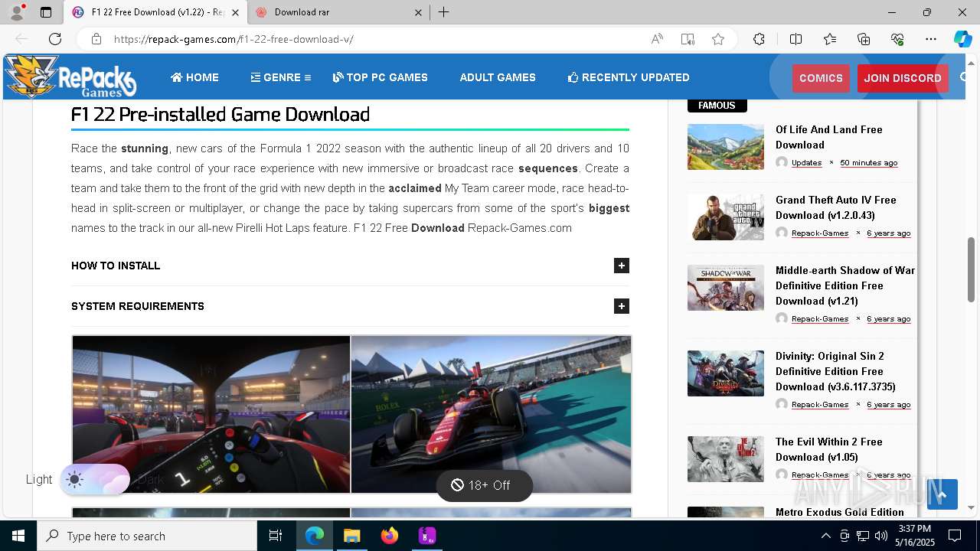Screen dimensions: 980x551
Task: Switch to the Download rar tab
Action: click(x=338, y=12)
